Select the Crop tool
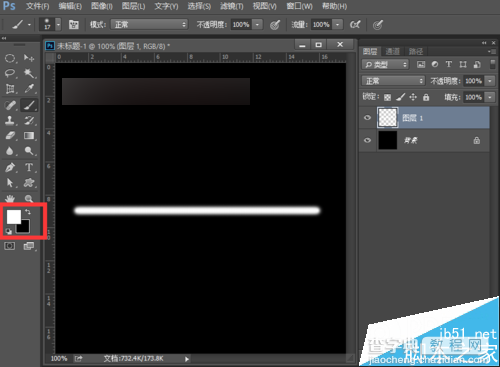This screenshot has width=500, height=367. click(x=10, y=89)
